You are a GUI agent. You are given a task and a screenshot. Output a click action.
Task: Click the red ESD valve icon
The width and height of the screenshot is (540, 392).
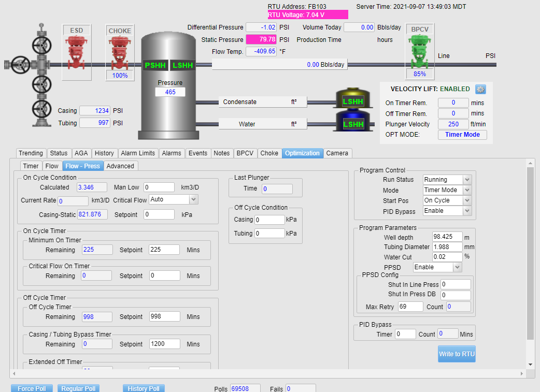pyautogui.click(x=77, y=53)
